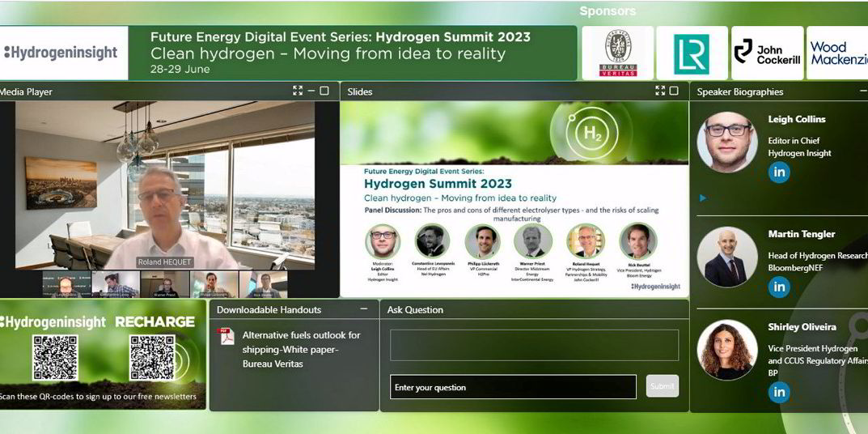Maximize the Slides panel
Viewport: 868px width, 434px height.
(674, 91)
